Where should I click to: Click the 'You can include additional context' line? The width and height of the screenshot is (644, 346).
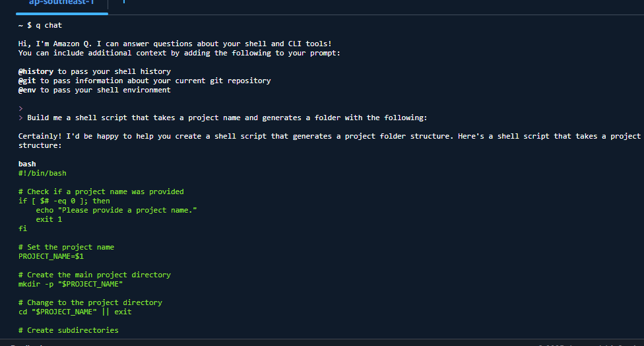click(x=179, y=53)
